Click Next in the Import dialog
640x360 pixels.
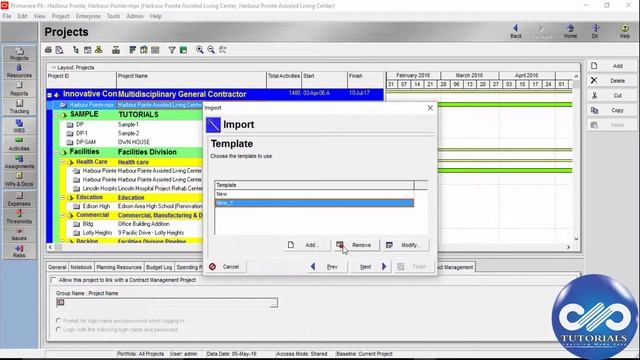(372, 267)
